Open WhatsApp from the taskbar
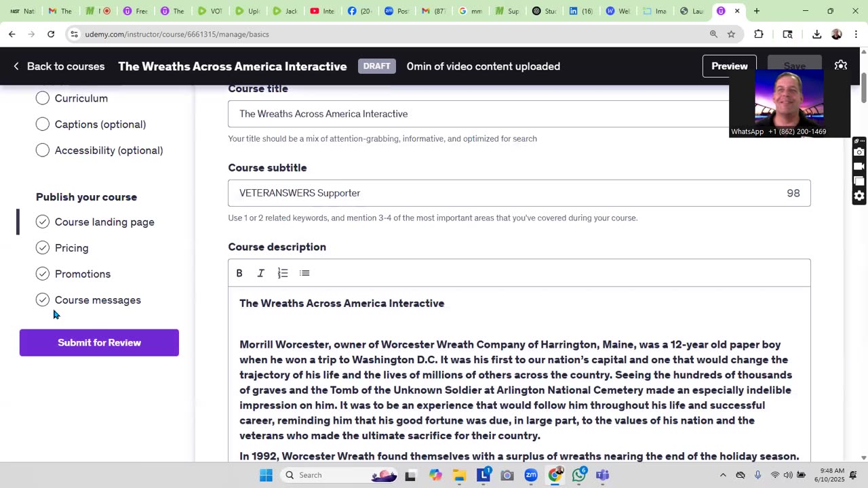868x488 pixels. 579,475
